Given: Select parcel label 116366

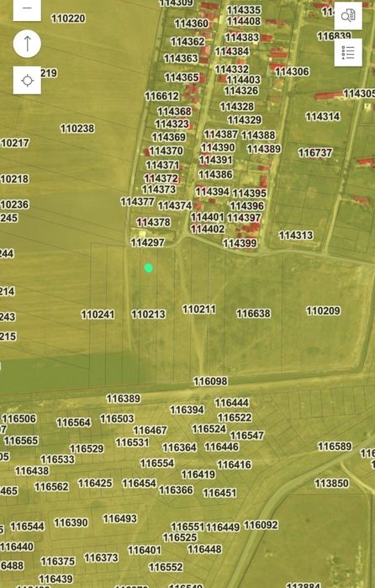Looking at the screenshot, I should point(176,490).
